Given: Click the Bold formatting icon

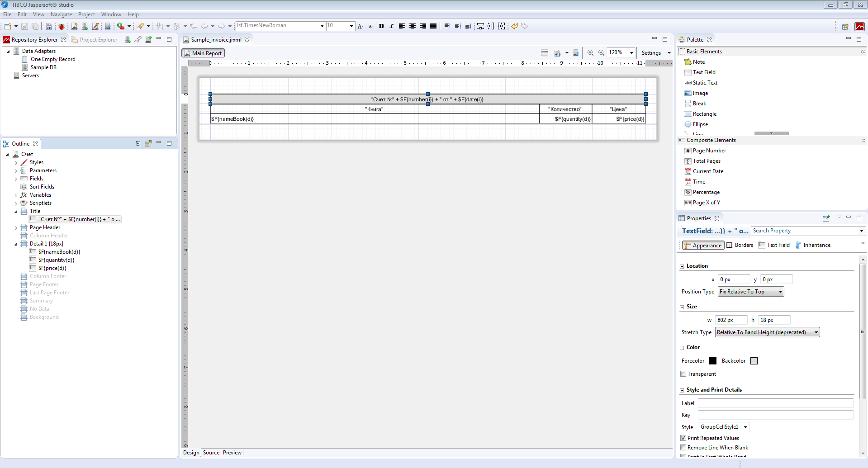Looking at the screenshot, I should 381,26.
